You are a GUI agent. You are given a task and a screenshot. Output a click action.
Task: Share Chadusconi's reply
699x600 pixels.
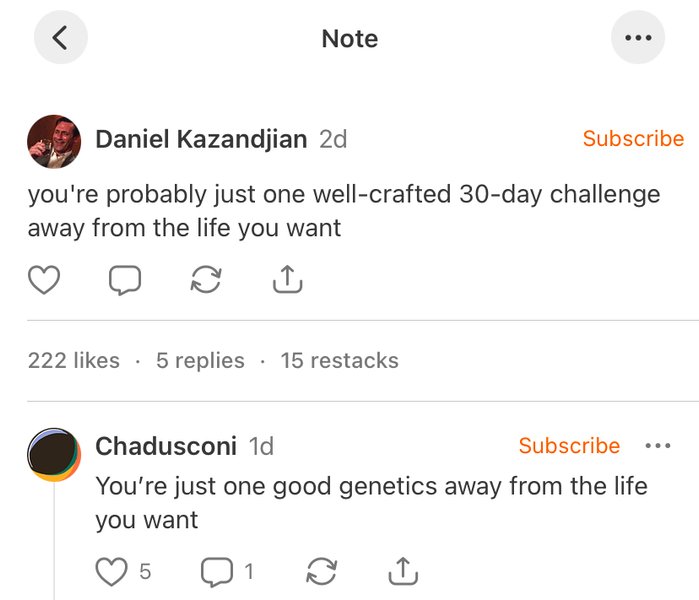[x=402, y=571]
